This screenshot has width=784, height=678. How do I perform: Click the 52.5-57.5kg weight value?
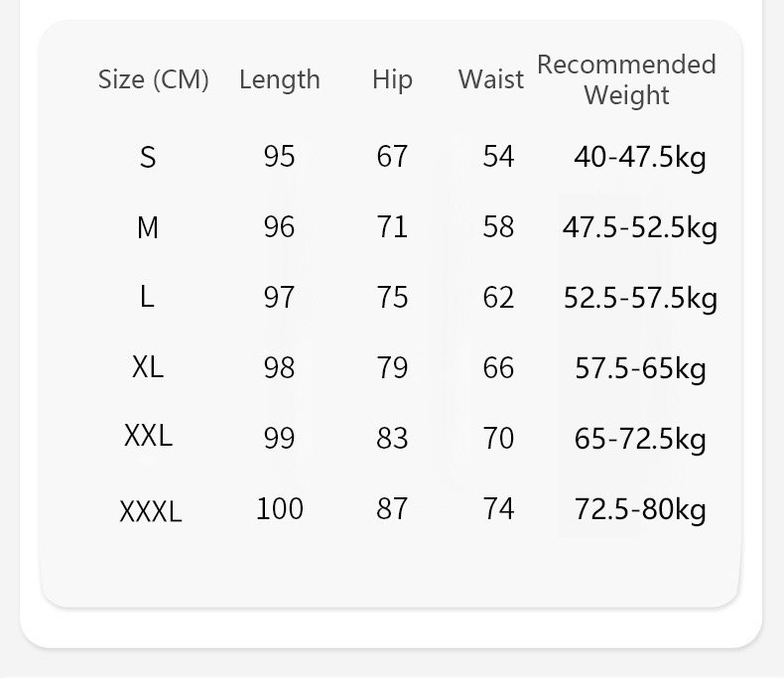pyautogui.click(x=640, y=298)
